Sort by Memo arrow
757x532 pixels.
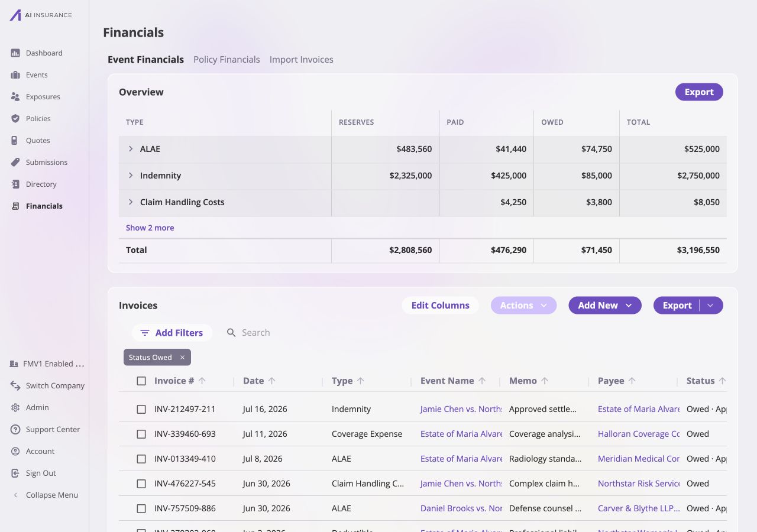[545, 381]
